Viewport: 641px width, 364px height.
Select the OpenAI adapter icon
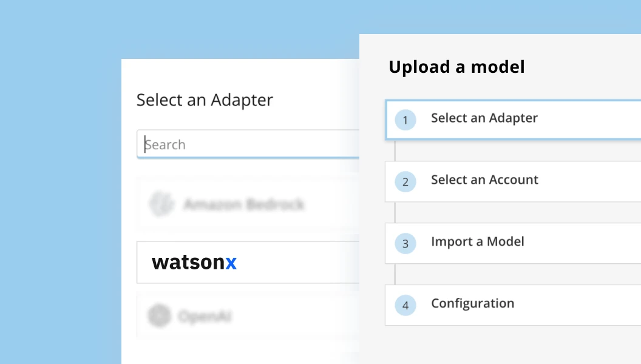(160, 316)
